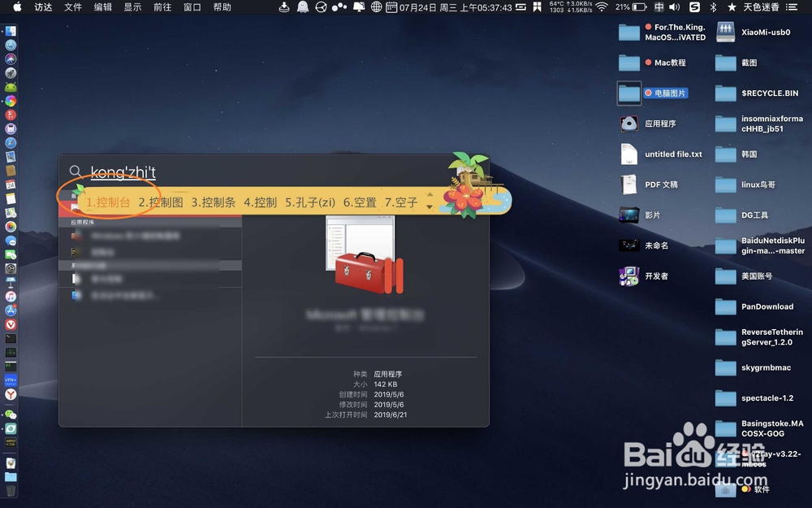Open Notification Center list icon
The width and height of the screenshot is (812, 508).
[791, 7]
